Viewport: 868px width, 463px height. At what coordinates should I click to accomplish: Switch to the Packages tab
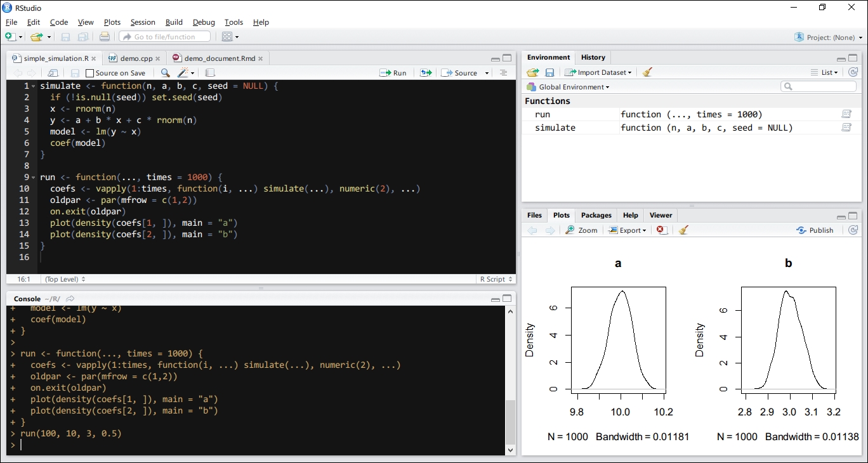point(596,215)
